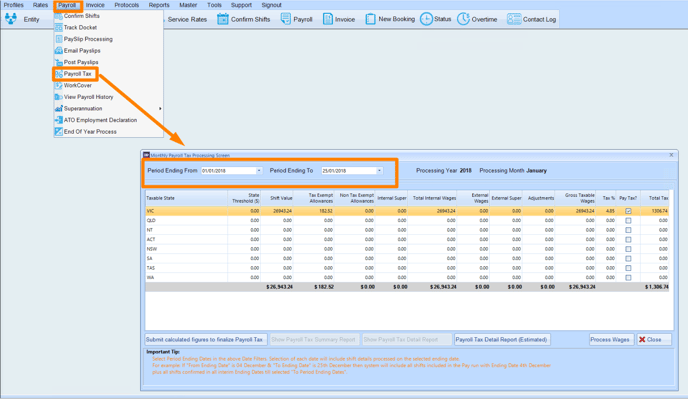688x399 pixels.
Task: Click the Overtime clock icon in toolbar
Action: pyautogui.click(x=463, y=19)
